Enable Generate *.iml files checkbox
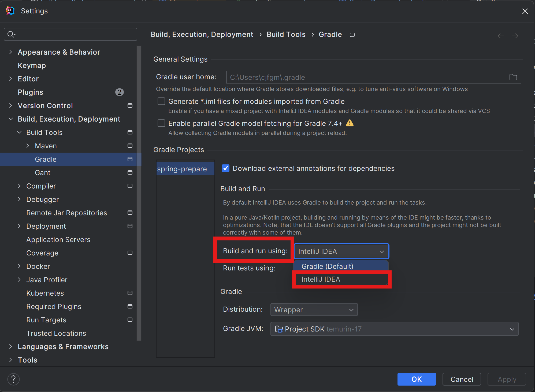This screenshot has height=392, width=535. pos(161,101)
